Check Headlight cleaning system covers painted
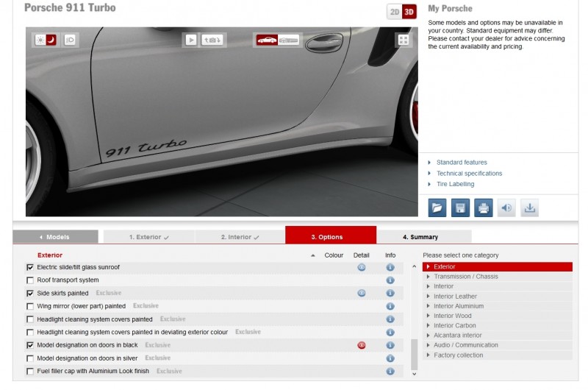 pos(30,319)
